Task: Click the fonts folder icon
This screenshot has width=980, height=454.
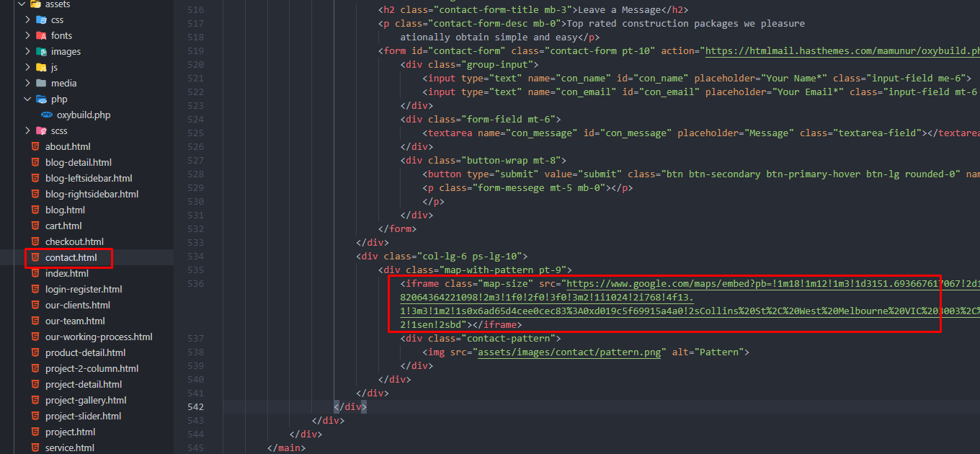Action: (41, 36)
